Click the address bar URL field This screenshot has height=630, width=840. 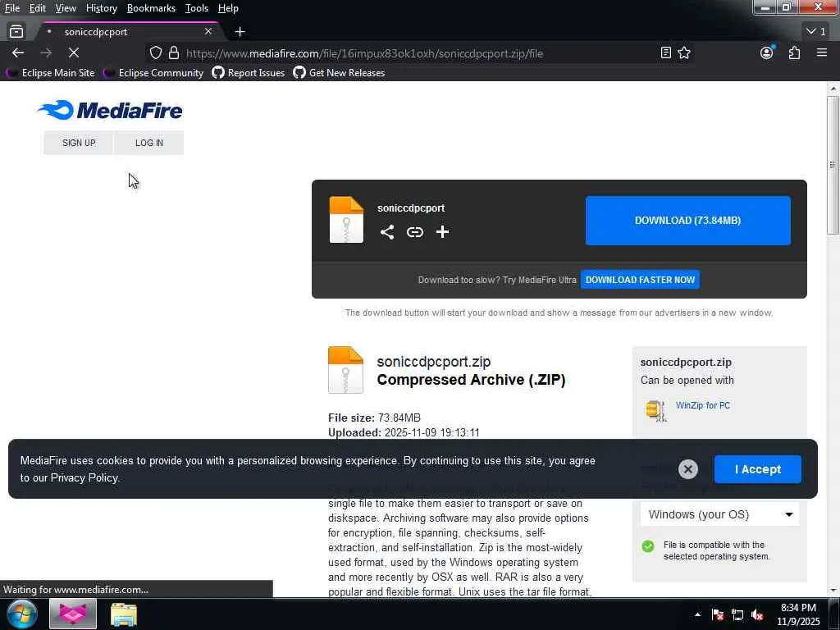pos(419,53)
